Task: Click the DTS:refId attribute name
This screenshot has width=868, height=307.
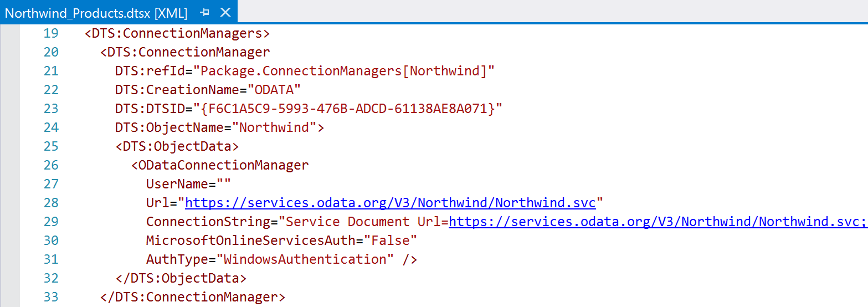Action: pyautogui.click(x=153, y=71)
